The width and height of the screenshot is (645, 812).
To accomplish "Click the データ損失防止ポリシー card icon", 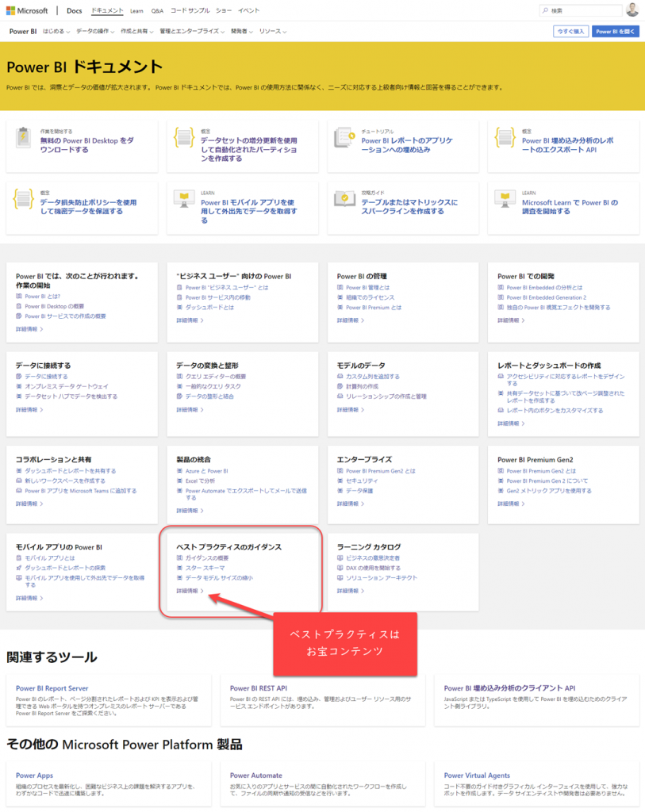I will pos(23,199).
